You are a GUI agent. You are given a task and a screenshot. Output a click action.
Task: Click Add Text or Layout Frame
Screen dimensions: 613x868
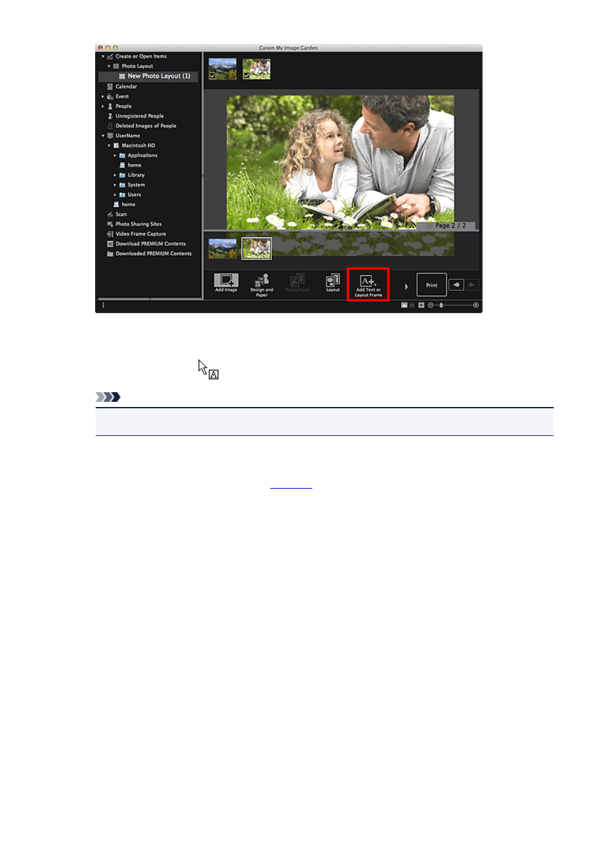[x=368, y=285]
